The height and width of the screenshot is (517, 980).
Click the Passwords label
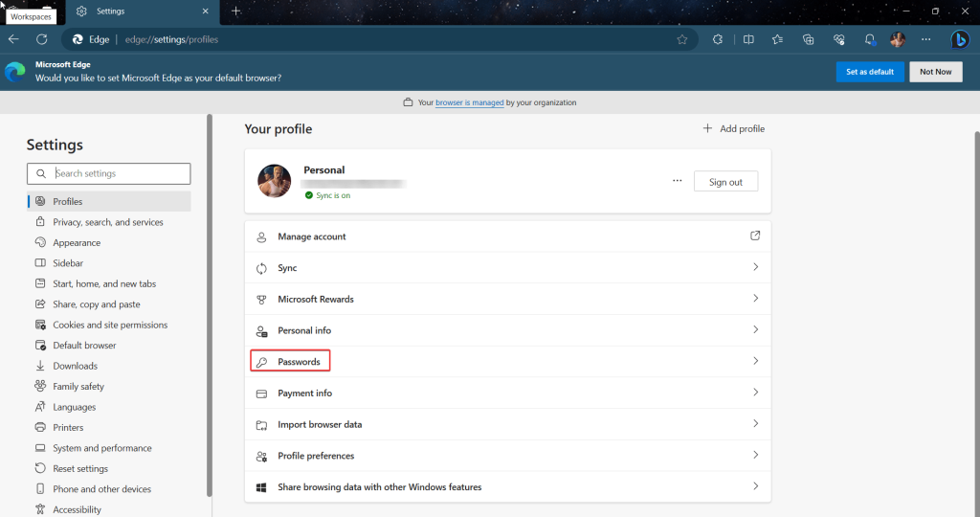click(299, 362)
